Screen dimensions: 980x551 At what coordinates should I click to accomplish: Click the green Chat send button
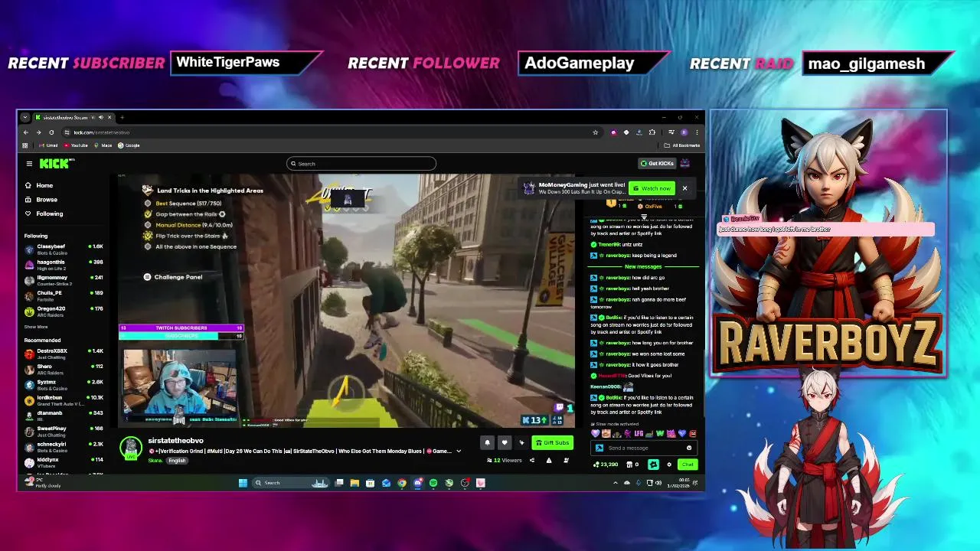(688, 465)
